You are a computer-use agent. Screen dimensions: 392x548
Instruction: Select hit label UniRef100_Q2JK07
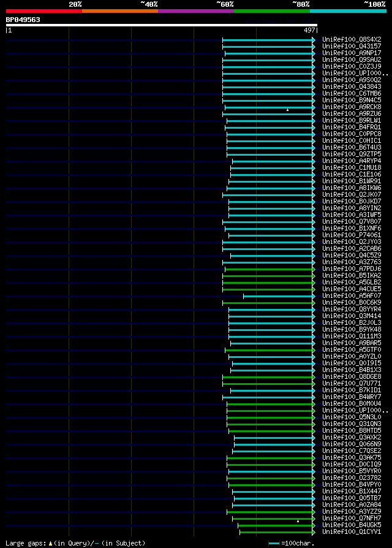coord(352,195)
